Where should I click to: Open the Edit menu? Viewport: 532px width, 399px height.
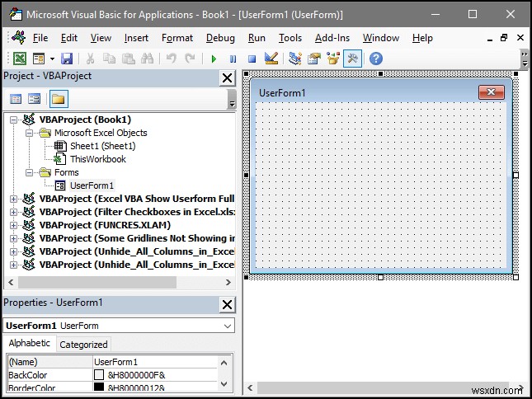tap(69, 38)
